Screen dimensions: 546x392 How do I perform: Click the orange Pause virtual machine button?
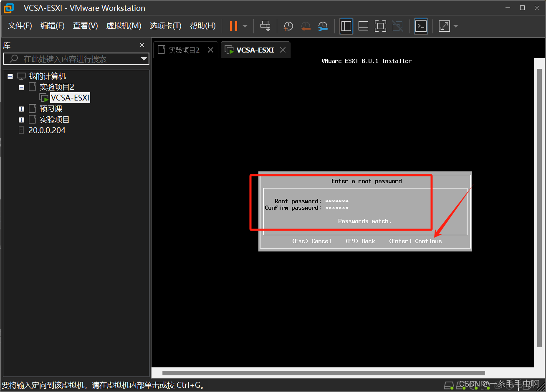tap(233, 26)
